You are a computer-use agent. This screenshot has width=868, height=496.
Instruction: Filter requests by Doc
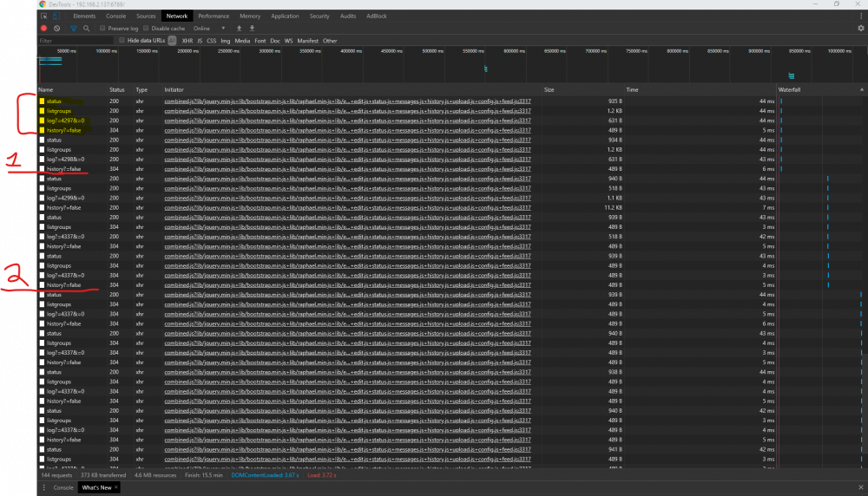click(x=275, y=41)
